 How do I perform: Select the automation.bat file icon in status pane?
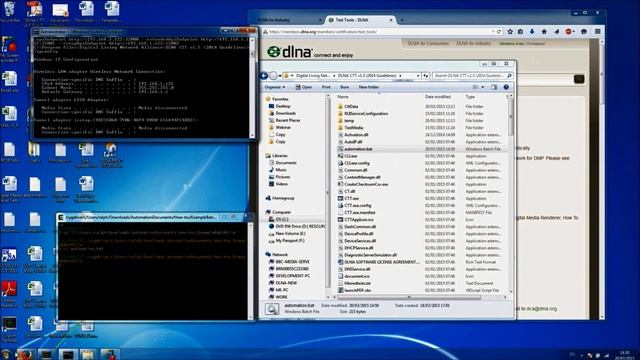click(x=272, y=309)
